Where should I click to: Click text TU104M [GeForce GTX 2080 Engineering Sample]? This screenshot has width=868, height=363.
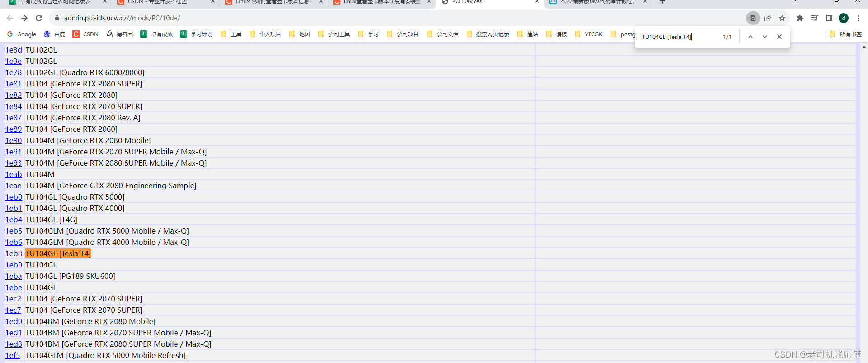[x=111, y=186]
